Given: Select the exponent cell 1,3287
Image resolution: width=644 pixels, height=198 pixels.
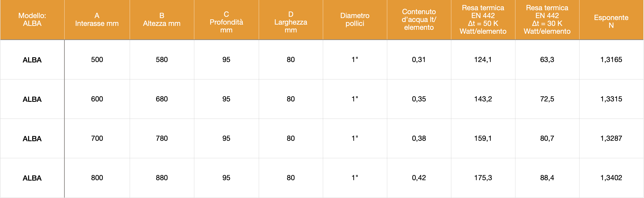Looking at the screenshot, I should click(611, 138).
